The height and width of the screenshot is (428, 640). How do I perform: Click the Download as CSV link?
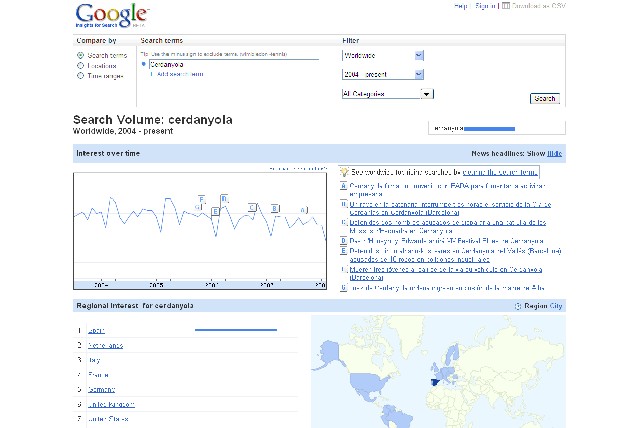538,6
